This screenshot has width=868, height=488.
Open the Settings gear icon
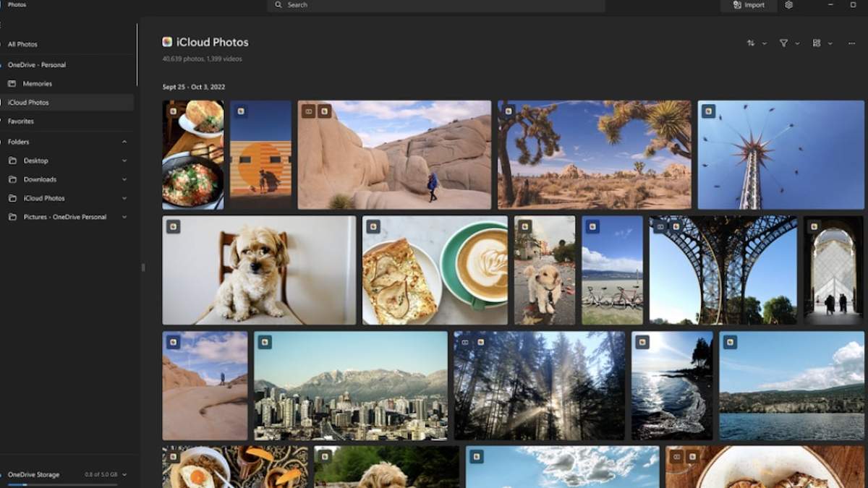[x=789, y=5]
